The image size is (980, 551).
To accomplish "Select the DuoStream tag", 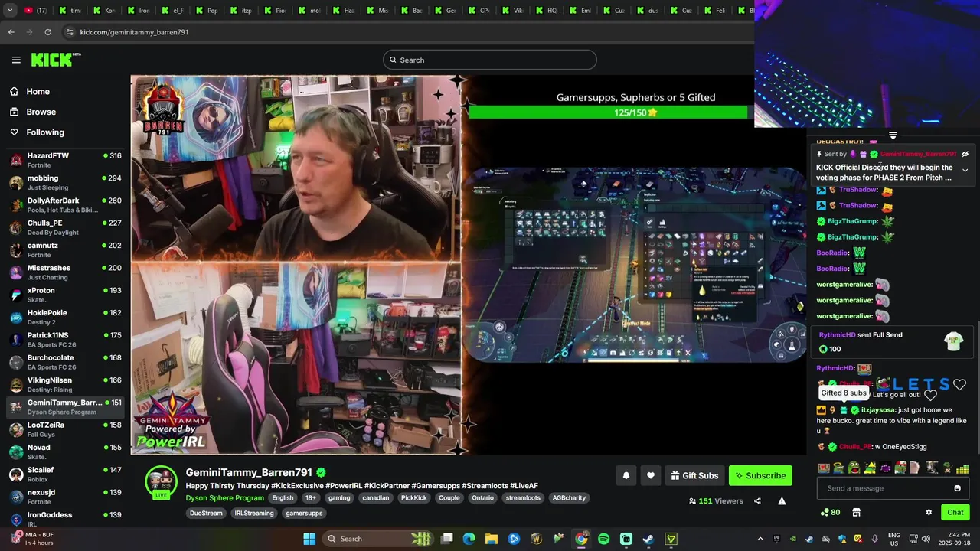I will pyautogui.click(x=206, y=514).
